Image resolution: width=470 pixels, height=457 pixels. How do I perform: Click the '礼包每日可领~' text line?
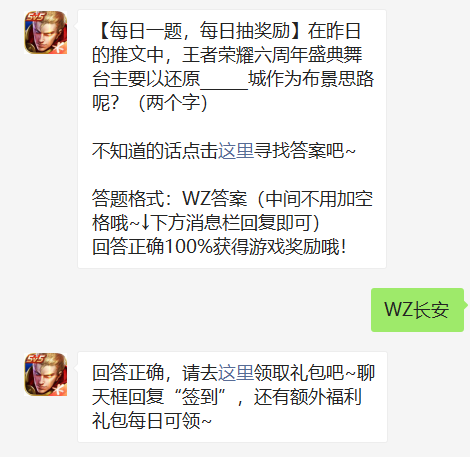click(152, 421)
